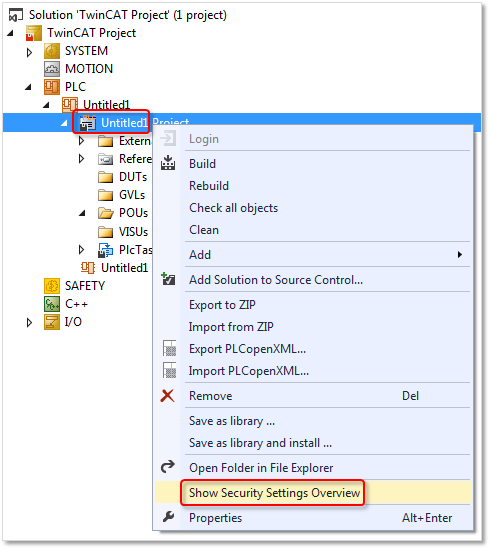Collapse the Untitled1 node under PLC
This screenshot has height=550, width=490.
click(x=47, y=105)
